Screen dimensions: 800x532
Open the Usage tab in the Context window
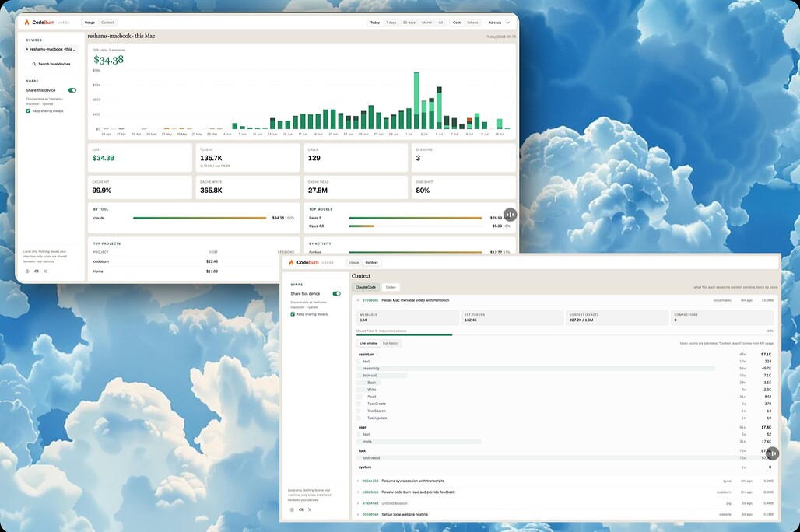354,263
